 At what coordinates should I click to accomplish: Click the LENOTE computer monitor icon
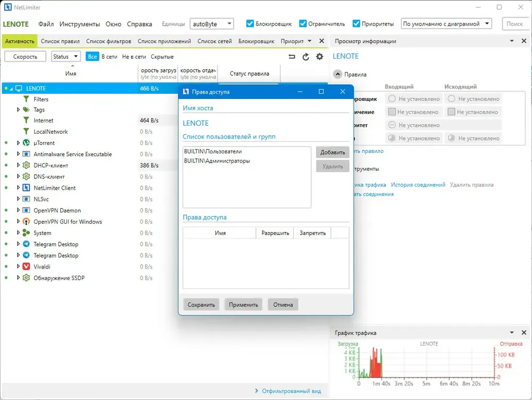point(19,88)
